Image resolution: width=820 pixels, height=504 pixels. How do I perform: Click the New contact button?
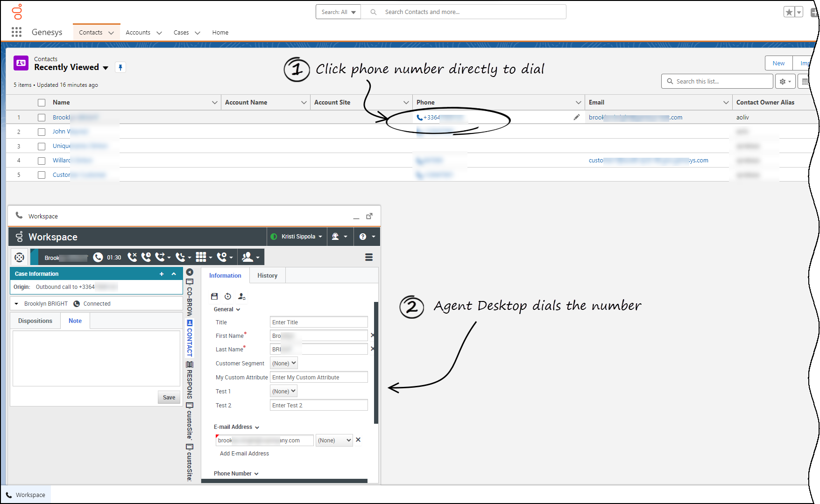[778, 63]
